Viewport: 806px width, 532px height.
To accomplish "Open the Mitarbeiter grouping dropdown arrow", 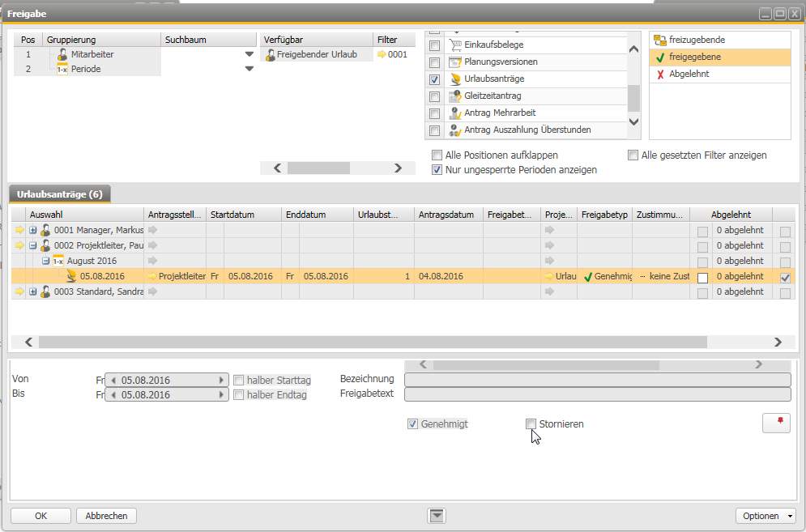I will tap(249, 53).
